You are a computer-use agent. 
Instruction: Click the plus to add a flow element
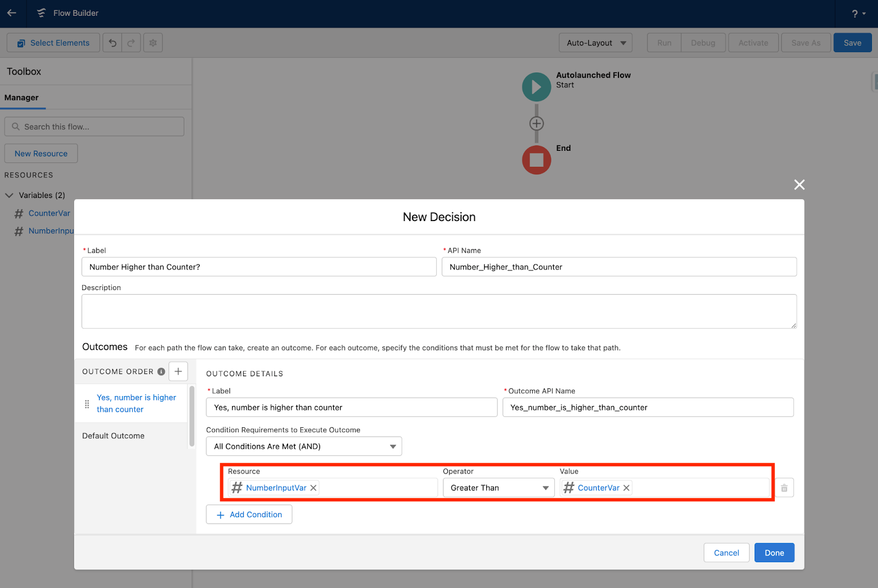(536, 123)
